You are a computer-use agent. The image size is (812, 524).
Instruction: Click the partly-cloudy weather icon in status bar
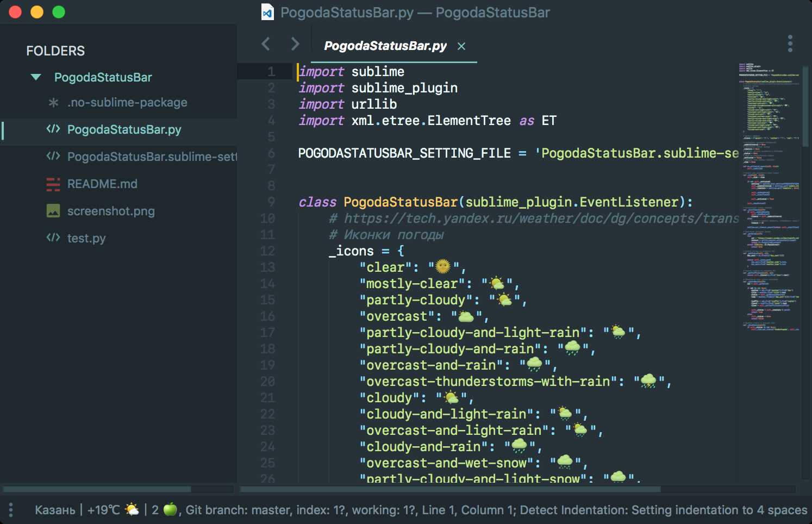(x=132, y=509)
